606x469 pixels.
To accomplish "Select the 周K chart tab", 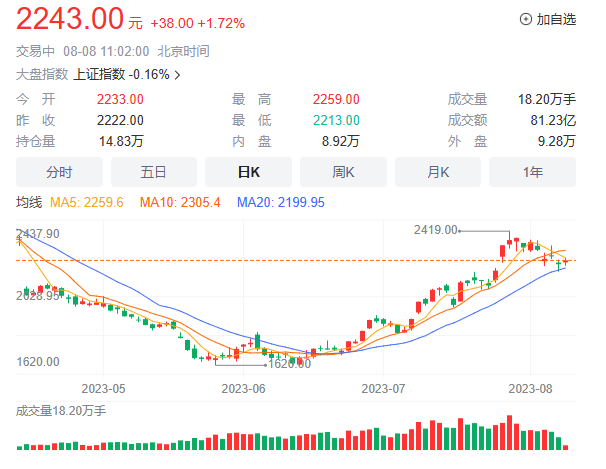I will 343,172.
